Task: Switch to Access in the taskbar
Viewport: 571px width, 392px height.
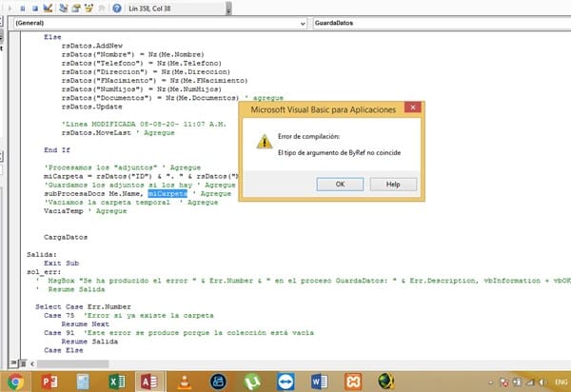Action: (148, 381)
